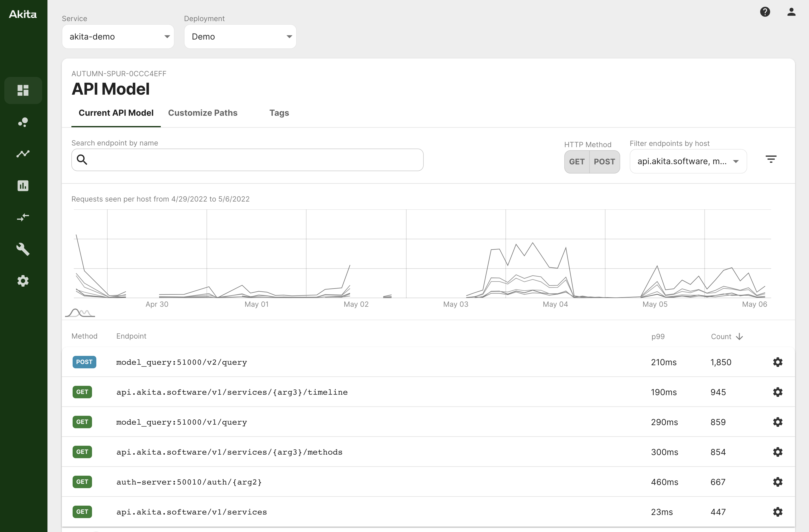Open the bubble chart icon in sidebar
809x532 pixels.
23,122
